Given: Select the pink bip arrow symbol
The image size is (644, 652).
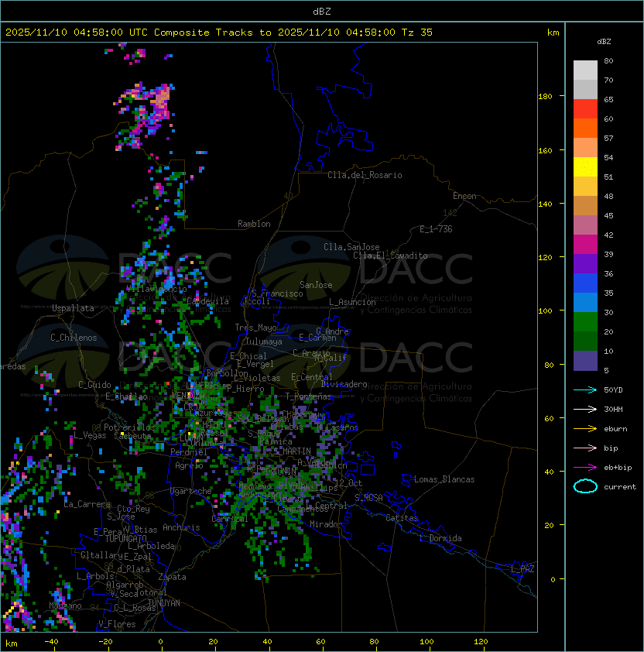Looking at the screenshot, I should [585, 448].
